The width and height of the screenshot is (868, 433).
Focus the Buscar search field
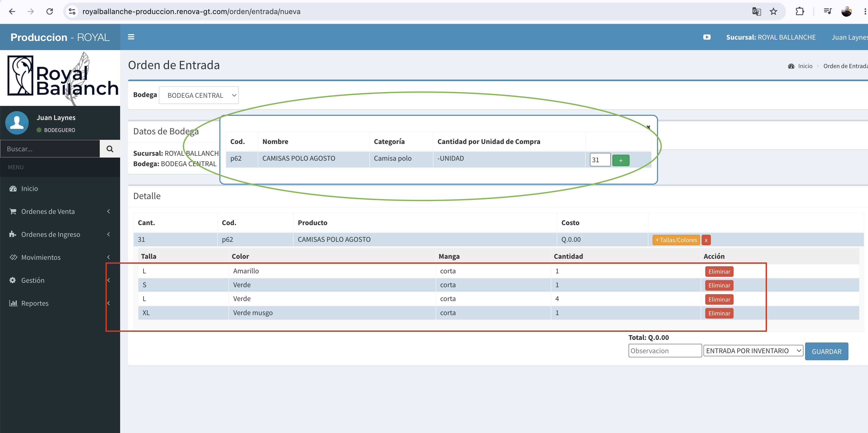tap(50, 148)
